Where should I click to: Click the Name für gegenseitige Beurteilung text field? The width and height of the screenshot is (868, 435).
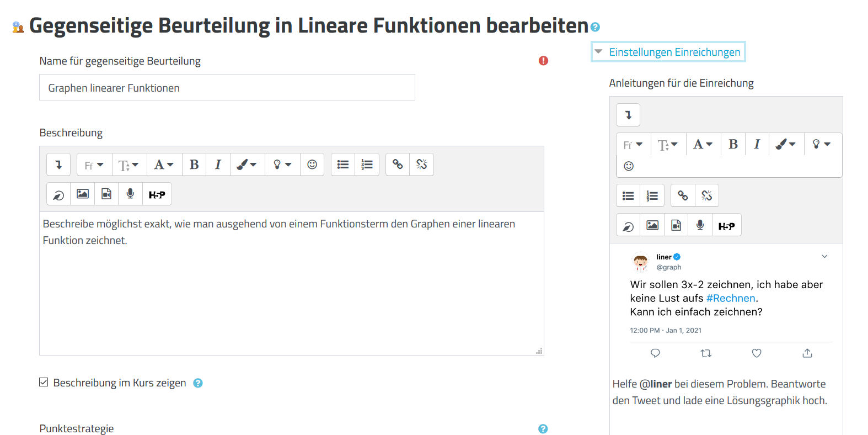click(227, 88)
